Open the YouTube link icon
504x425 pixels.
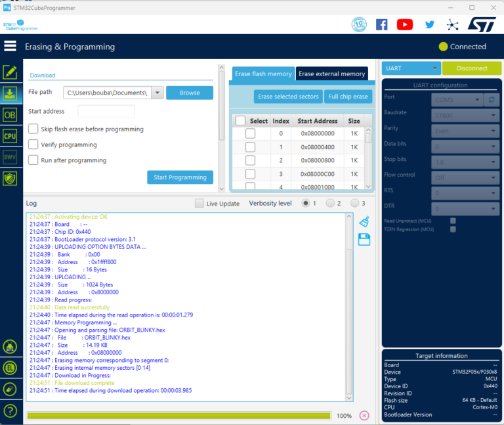(405, 24)
